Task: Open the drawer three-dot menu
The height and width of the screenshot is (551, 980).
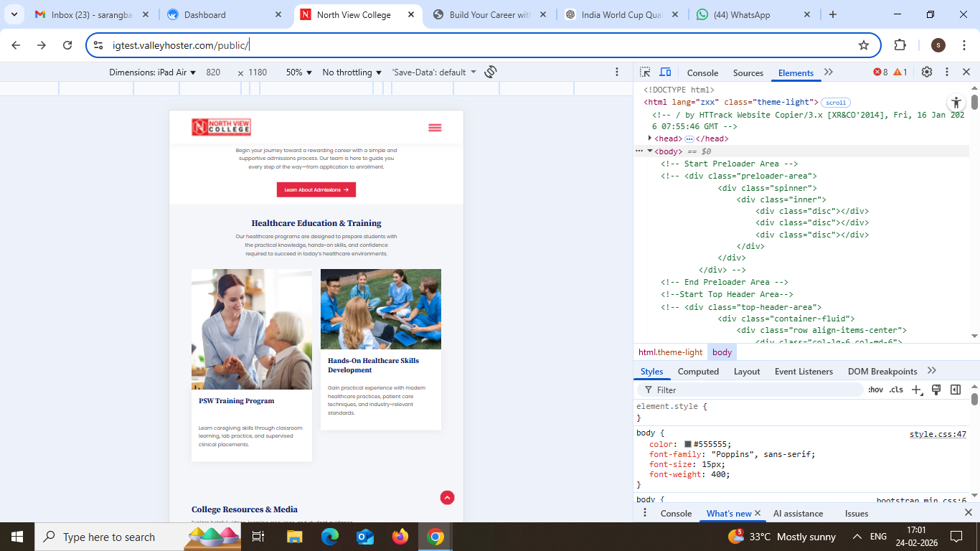Action: click(644, 513)
